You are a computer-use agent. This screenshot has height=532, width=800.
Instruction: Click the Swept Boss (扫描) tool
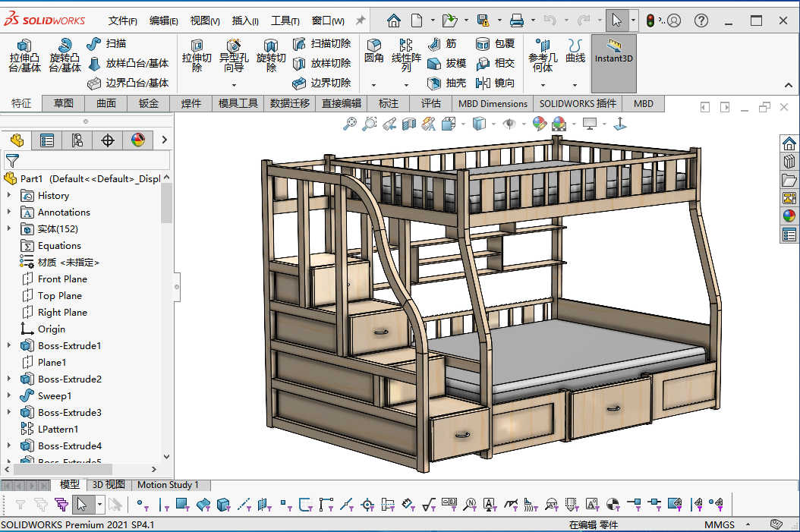click(106, 44)
